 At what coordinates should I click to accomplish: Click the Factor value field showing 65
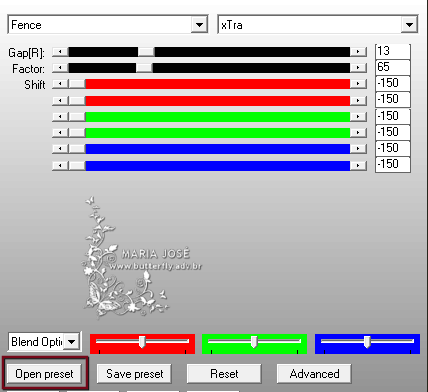tap(392, 67)
